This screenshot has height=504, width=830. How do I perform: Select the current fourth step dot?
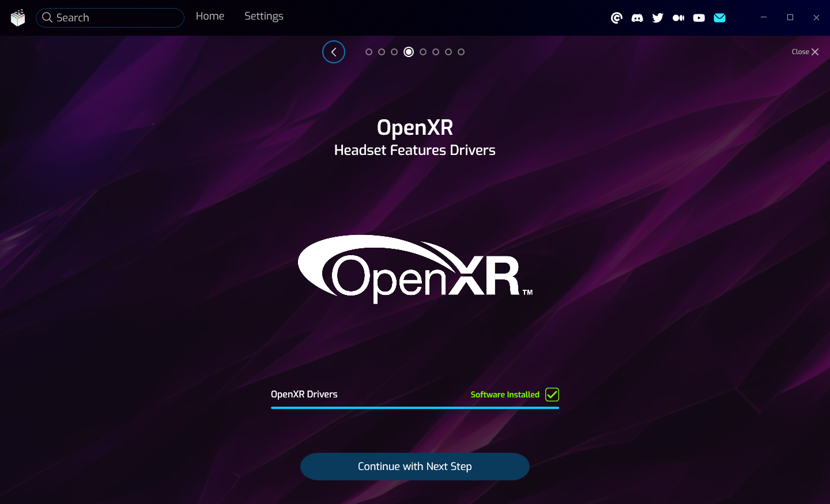pos(409,52)
